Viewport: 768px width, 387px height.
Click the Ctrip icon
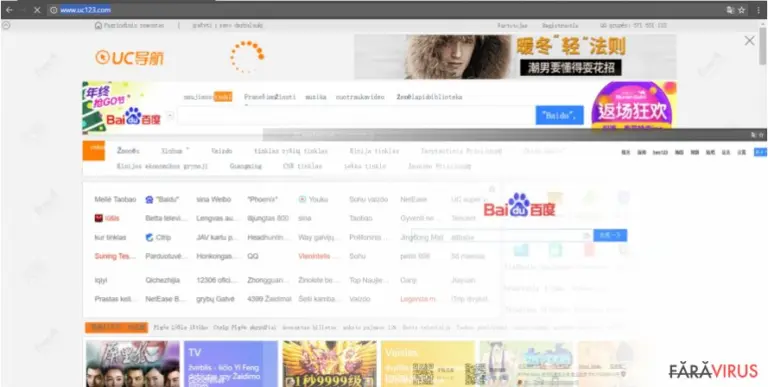(149, 238)
